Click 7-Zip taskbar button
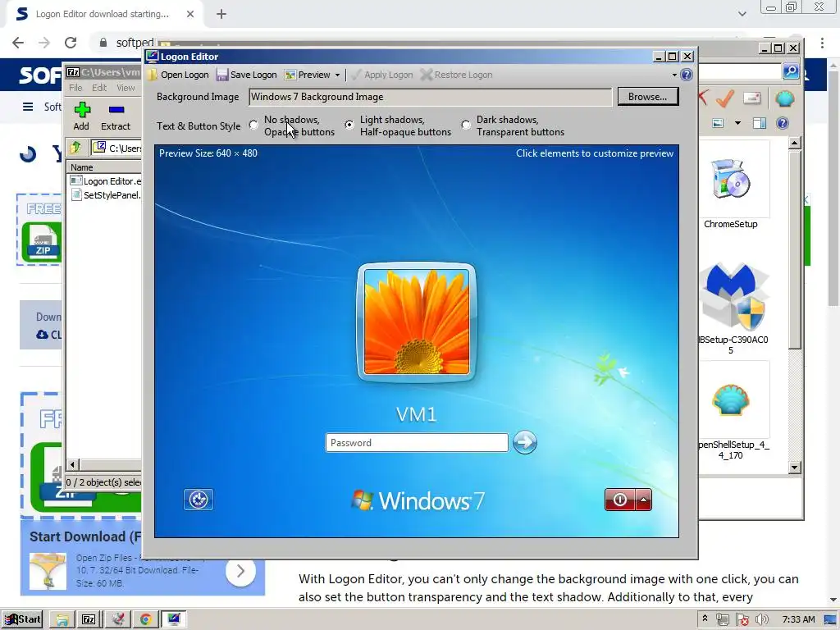Screen dimensions: 840x630 89,619
